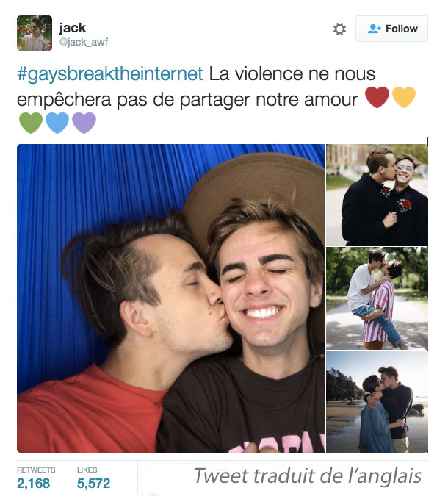The width and height of the screenshot is (448, 499).
Task: Click 'Tweet traduit de l'anglais' text
Action: [308, 476]
